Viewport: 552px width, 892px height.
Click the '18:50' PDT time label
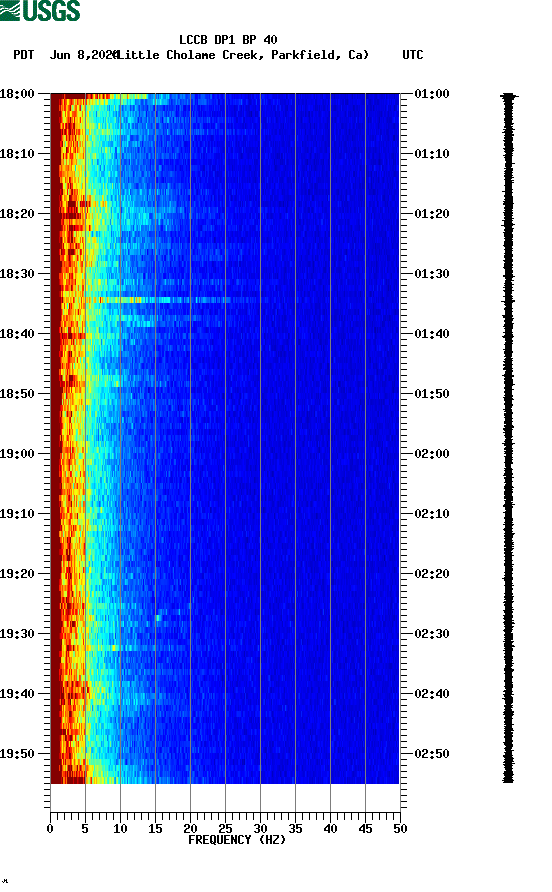[x=18, y=394]
